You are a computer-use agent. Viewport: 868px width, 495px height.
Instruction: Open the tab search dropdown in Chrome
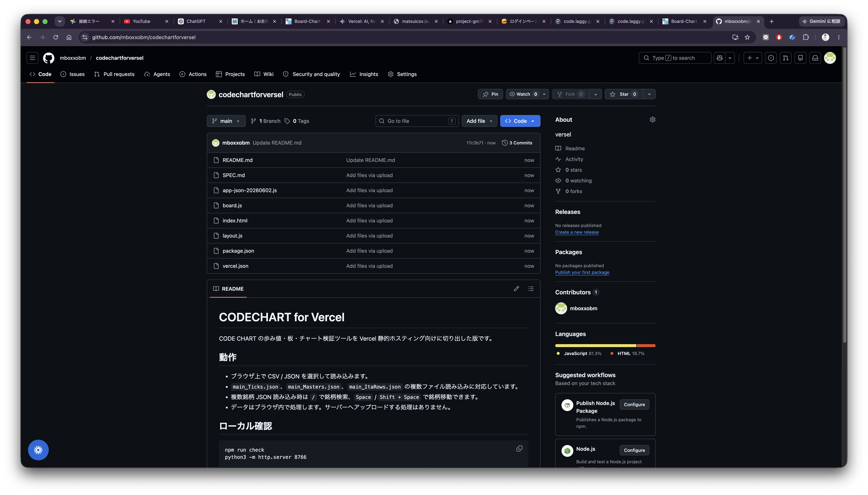pyautogui.click(x=60, y=21)
